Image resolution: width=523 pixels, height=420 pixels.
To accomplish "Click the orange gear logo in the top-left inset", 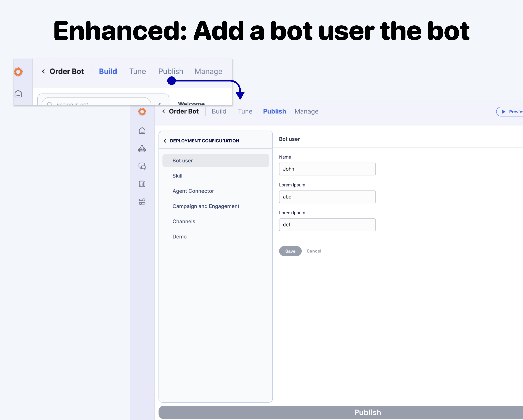I will 18,72.
